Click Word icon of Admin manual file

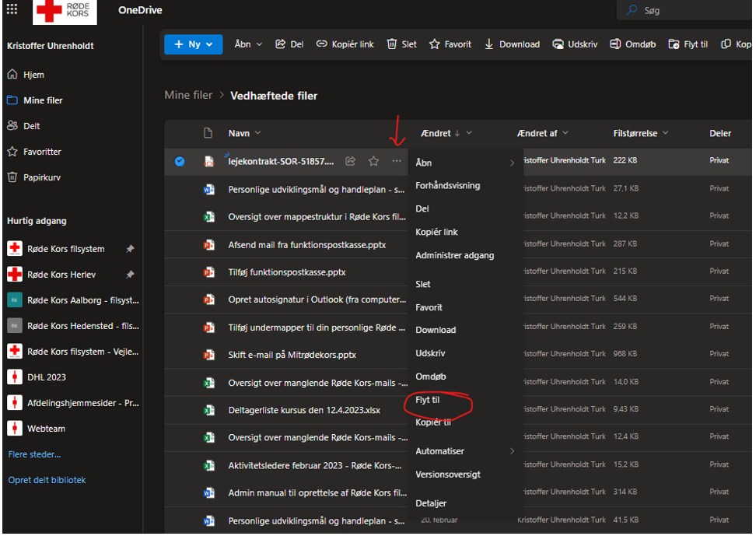(x=208, y=493)
